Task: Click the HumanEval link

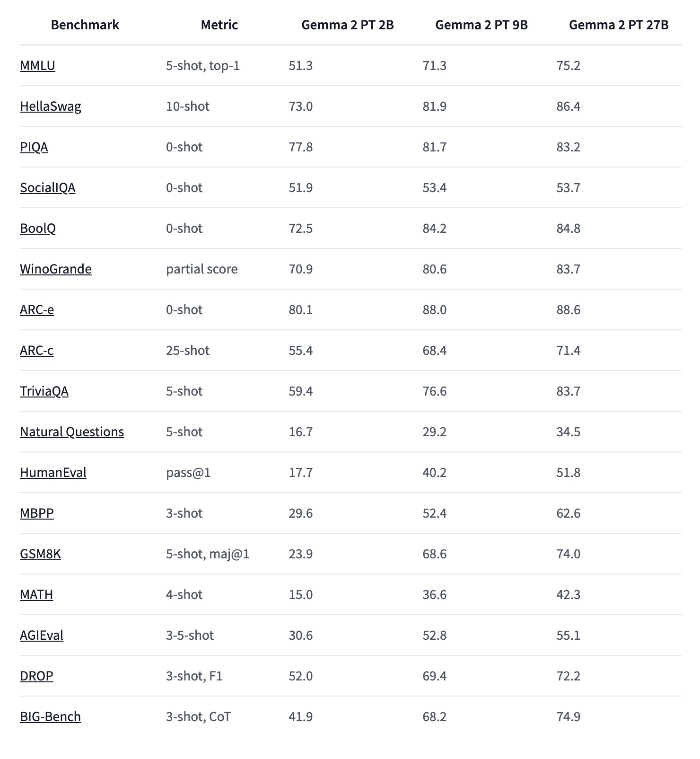Action: [x=53, y=472]
